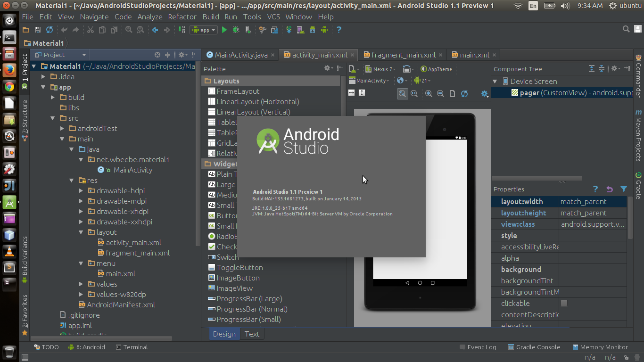Expand the drawable-hdpi folder node
Image resolution: width=644 pixels, height=362 pixels.
tap(81, 190)
